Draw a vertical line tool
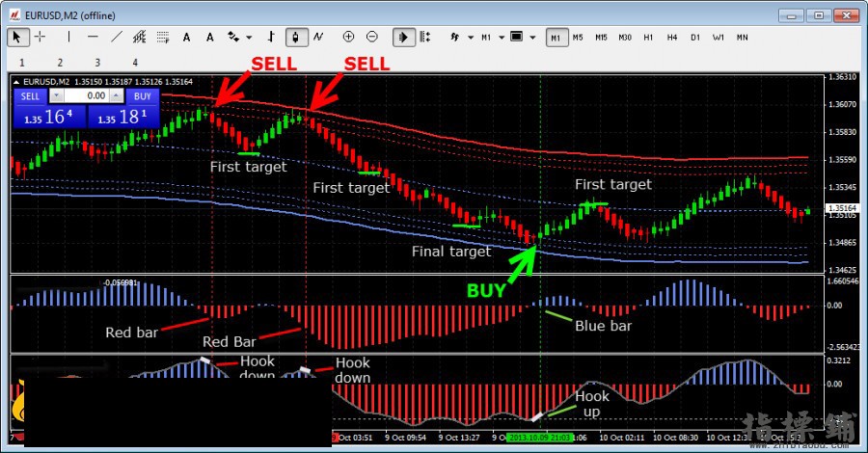 point(68,37)
